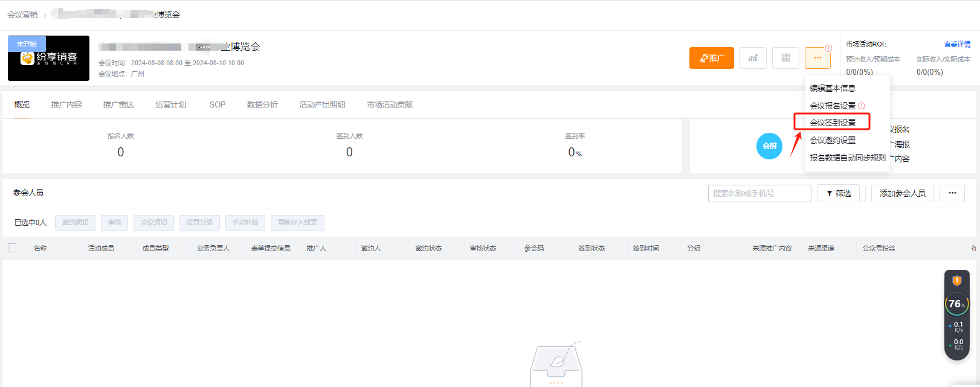Click the warning icon beside 会议报名设置
The width and height of the screenshot is (980, 387).
862,106
